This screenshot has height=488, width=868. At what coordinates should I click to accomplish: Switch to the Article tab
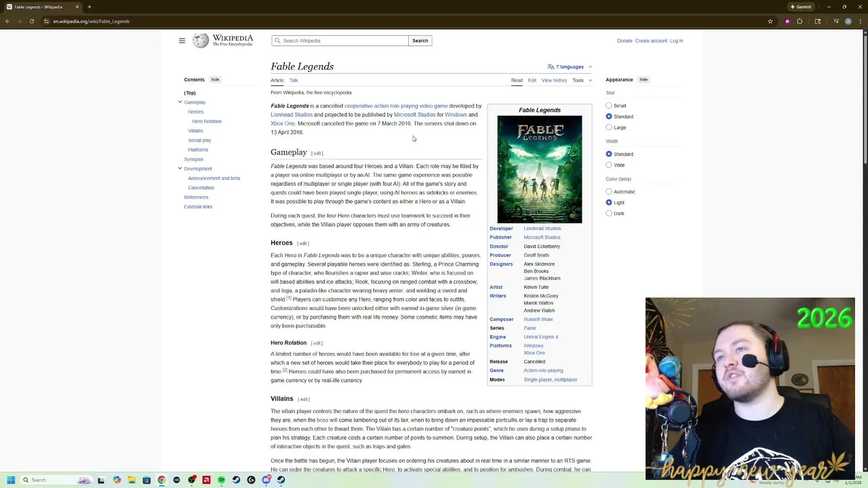tap(277, 80)
